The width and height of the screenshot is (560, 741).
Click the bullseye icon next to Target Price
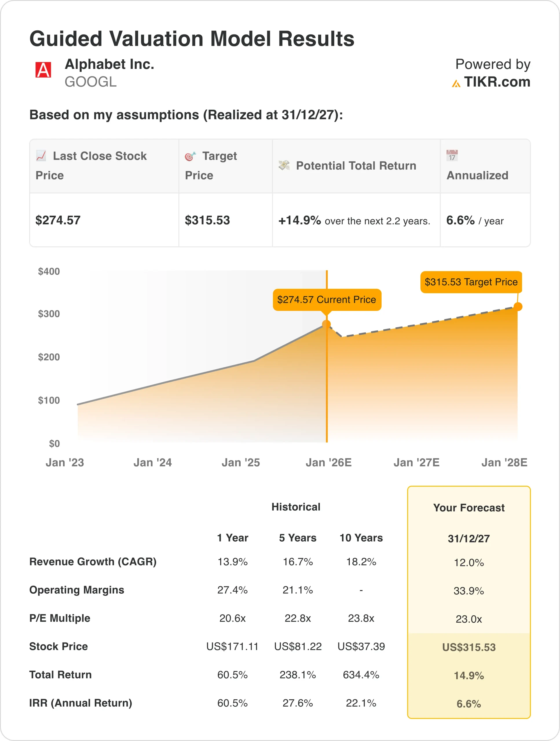pyautogui.click(x=190, y=156)
